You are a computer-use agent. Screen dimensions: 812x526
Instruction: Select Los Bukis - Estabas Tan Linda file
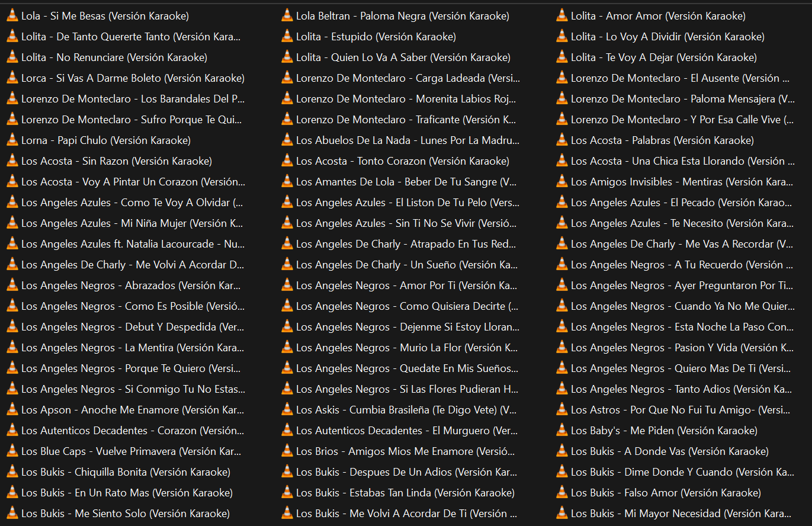pos(405,493)
